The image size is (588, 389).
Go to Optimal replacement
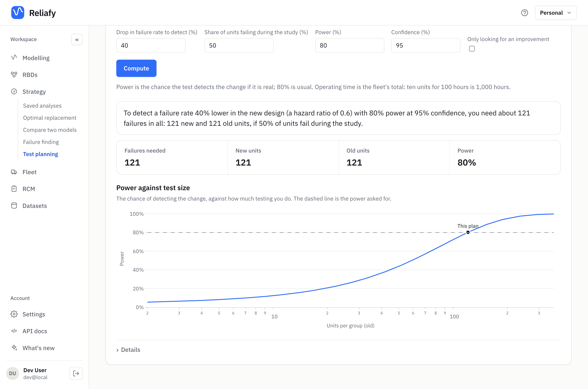[50, 118]
